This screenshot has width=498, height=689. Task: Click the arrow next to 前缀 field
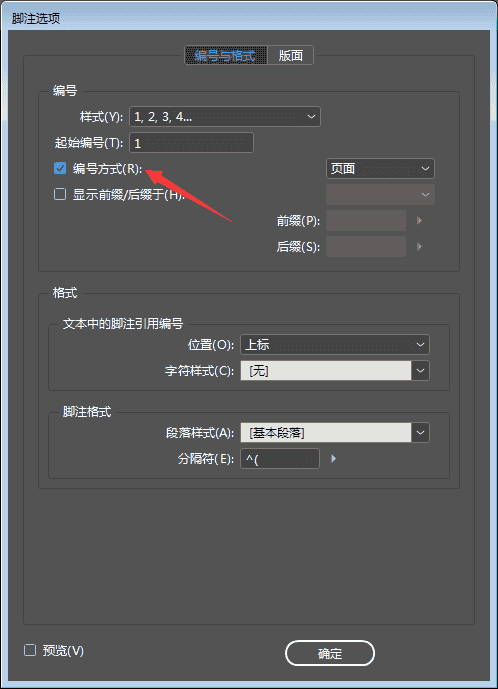419,221
